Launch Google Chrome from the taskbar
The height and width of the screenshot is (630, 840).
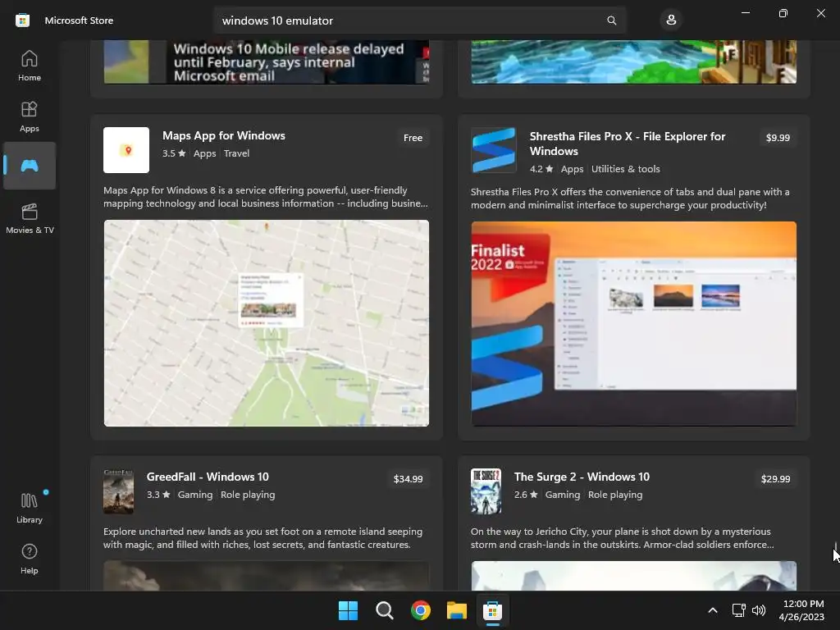(x=421, y=610)
